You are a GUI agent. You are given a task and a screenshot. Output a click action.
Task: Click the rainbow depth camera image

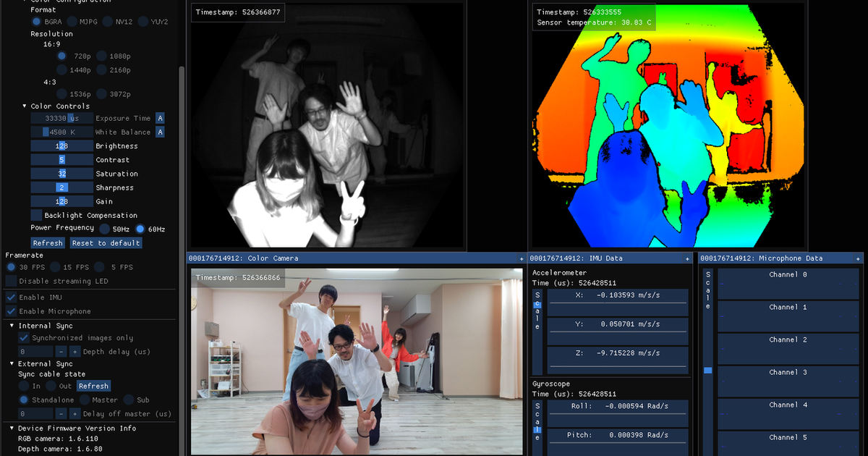[x=669, y=125]
